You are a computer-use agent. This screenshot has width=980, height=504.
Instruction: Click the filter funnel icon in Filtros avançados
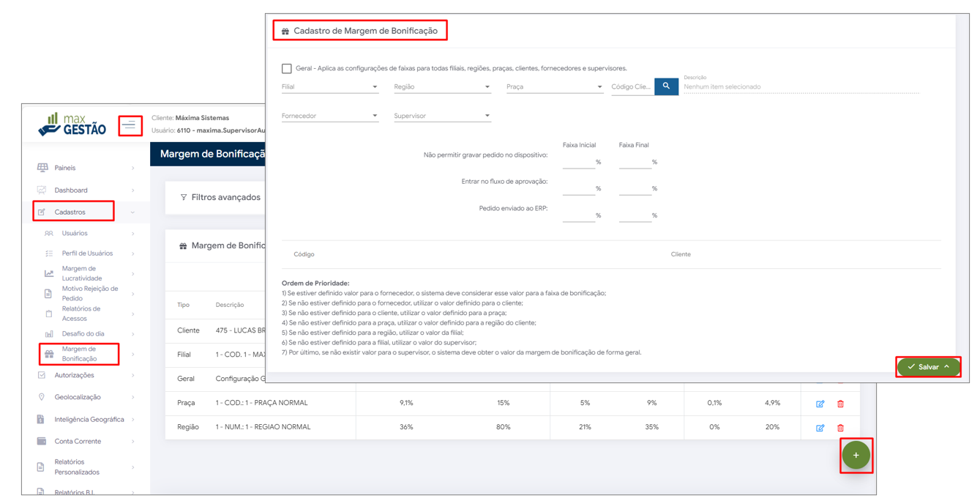(183, 197)
